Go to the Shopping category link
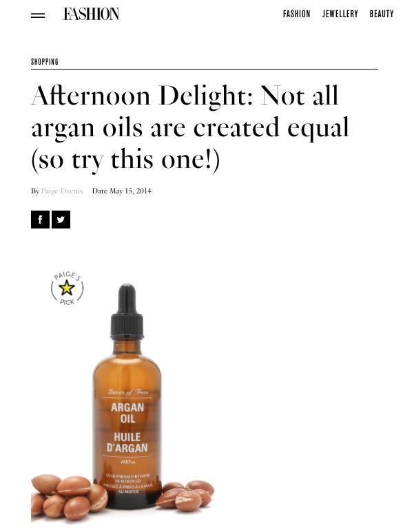This screenshot has height=532, width=403. click(45, 62)
